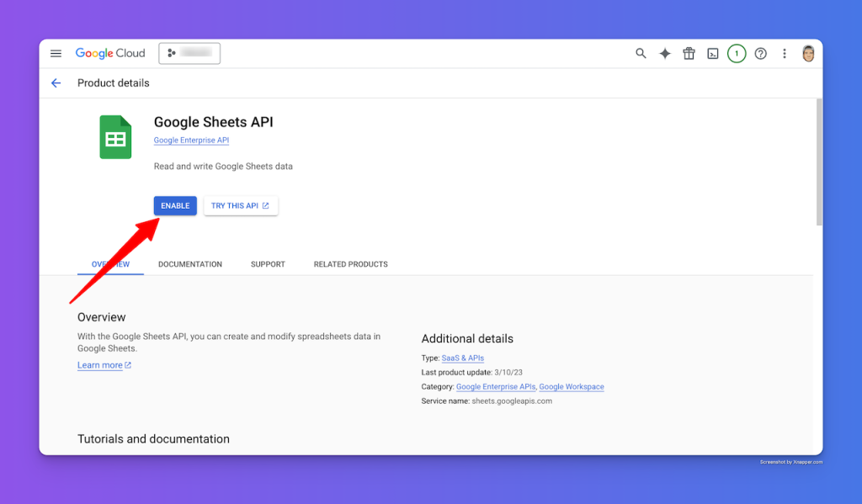862x504 pixels.
Task: Switch to the Related Products tab
Action: tap(351, 264)
